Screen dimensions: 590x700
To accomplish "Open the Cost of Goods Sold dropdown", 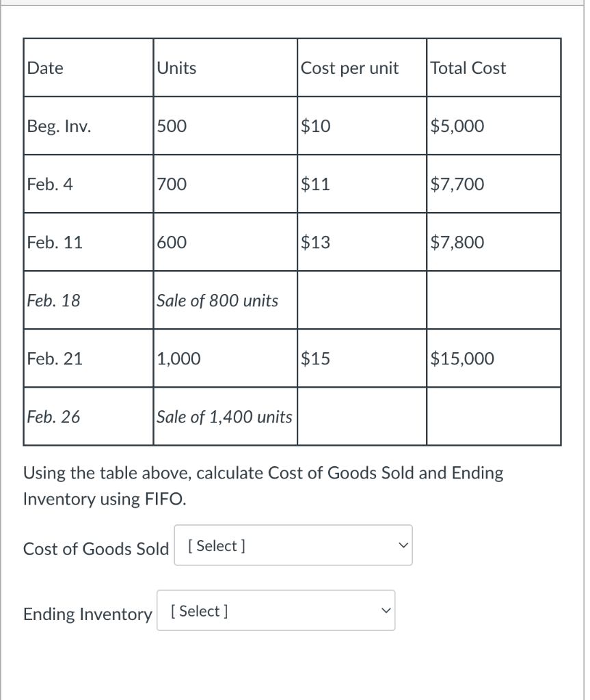I will [293, 545].
